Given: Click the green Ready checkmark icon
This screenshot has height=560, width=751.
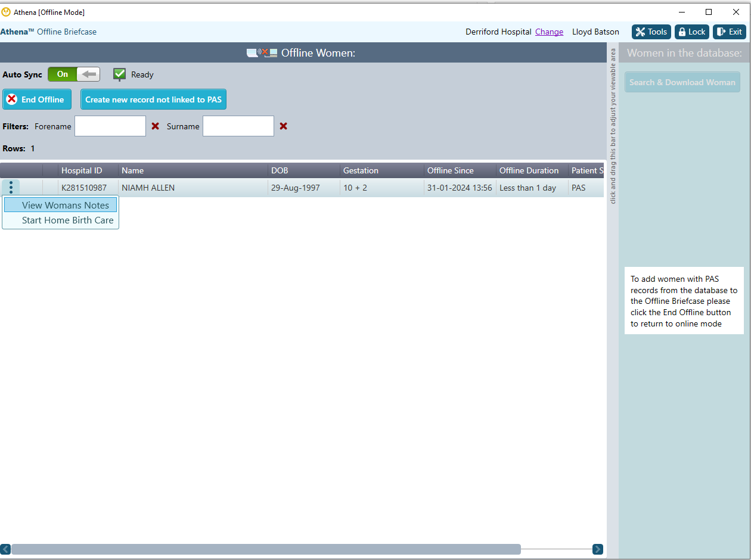Looking at the screenshot, I should coord(119,74).
